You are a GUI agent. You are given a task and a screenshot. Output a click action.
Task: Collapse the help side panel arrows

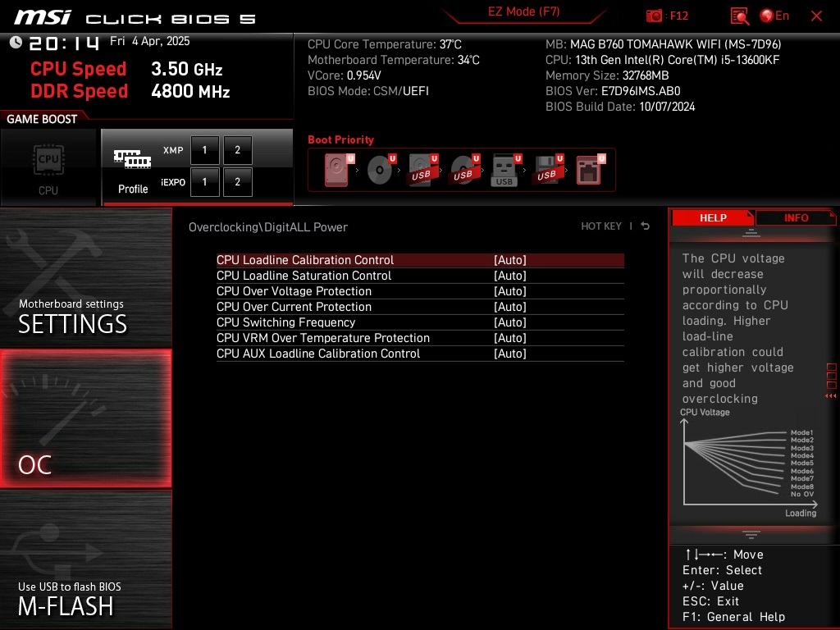pos(830,396)
